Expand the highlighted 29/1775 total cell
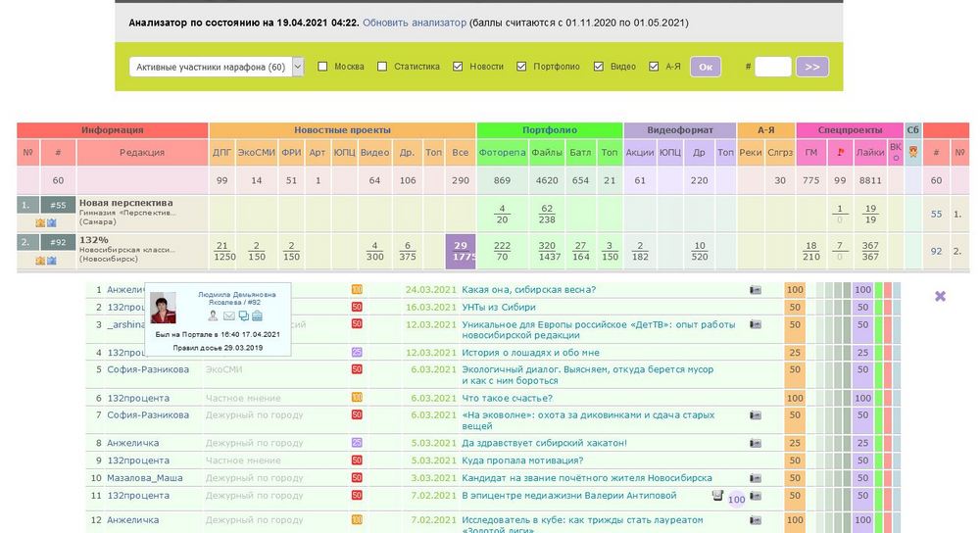The width and height of the screenshot is (980, 533). [x=461, y=250]
